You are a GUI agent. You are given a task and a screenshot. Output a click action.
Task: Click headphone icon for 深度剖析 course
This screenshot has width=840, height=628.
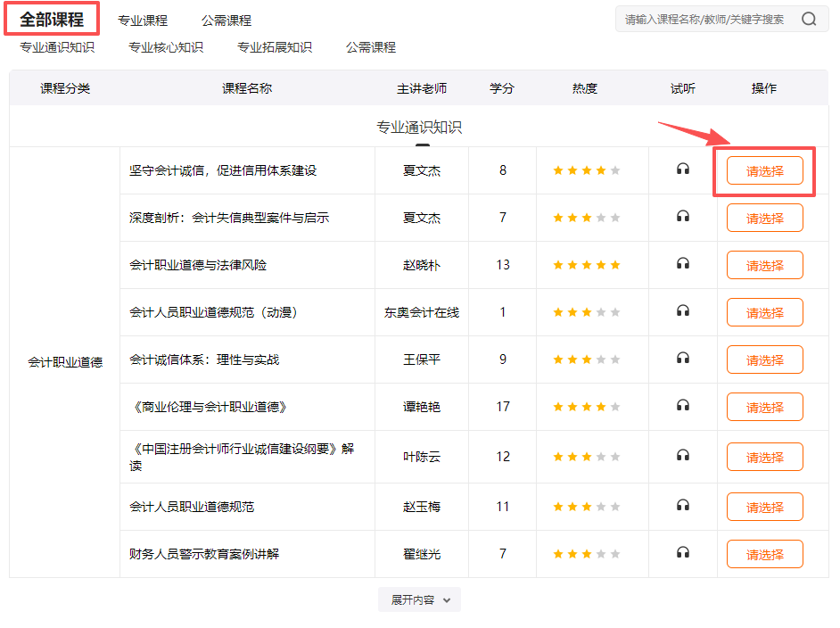682,217
